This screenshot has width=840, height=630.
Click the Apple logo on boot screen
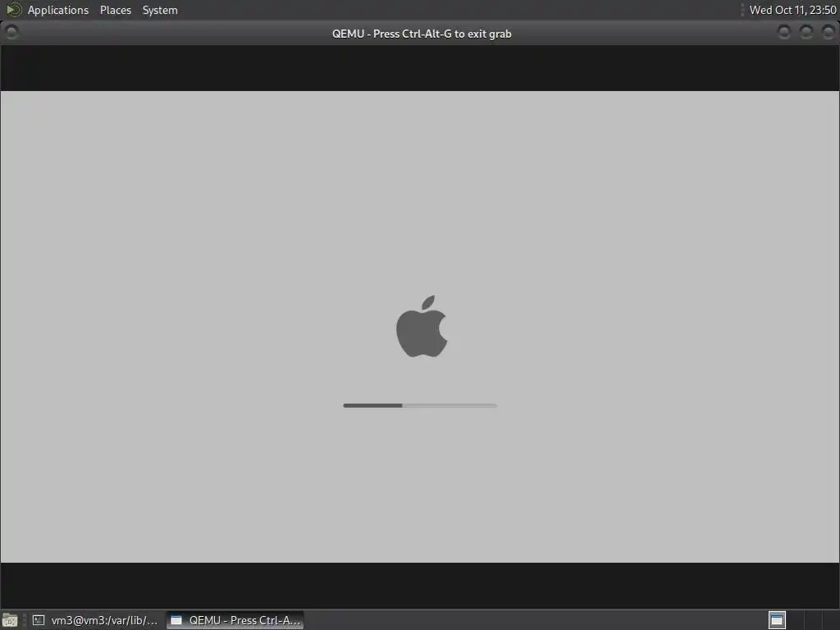pyautogui.click(x=422, y=326)
